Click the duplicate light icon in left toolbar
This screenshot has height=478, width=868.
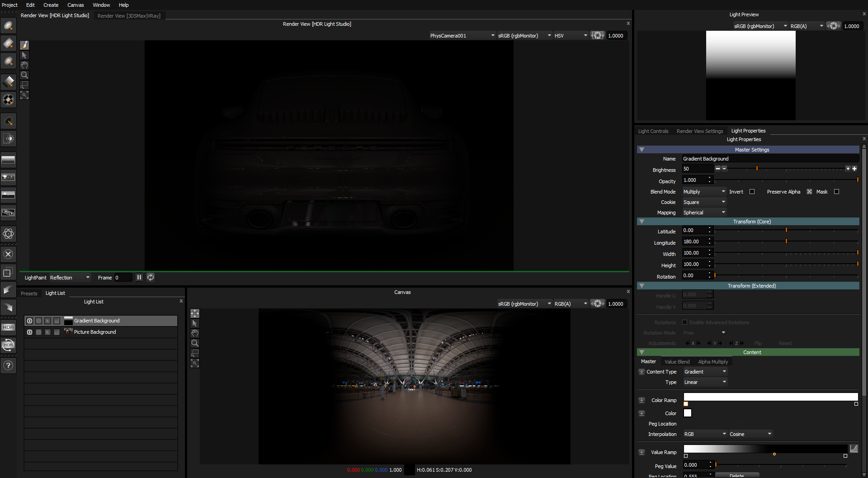tap(8, 272)
